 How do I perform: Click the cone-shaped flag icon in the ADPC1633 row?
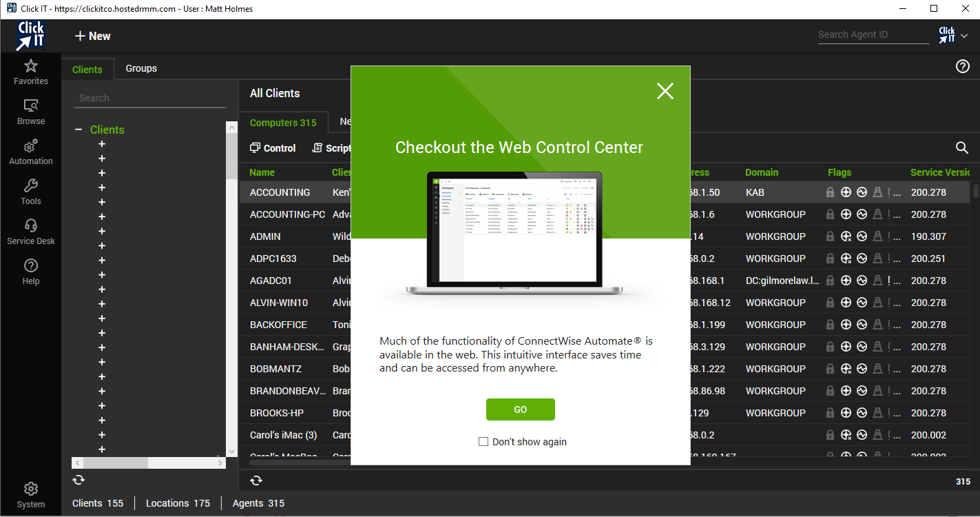[877, 258]
